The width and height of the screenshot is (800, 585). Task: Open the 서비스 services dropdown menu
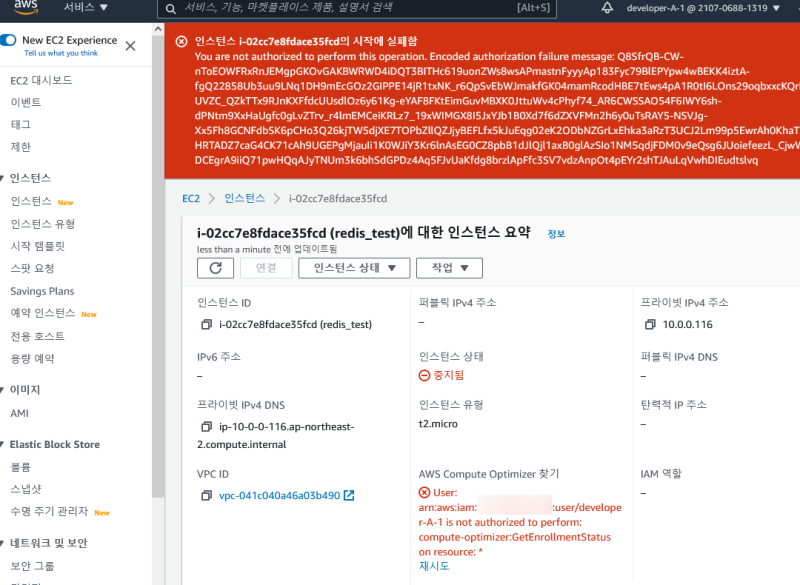point(86,8)
